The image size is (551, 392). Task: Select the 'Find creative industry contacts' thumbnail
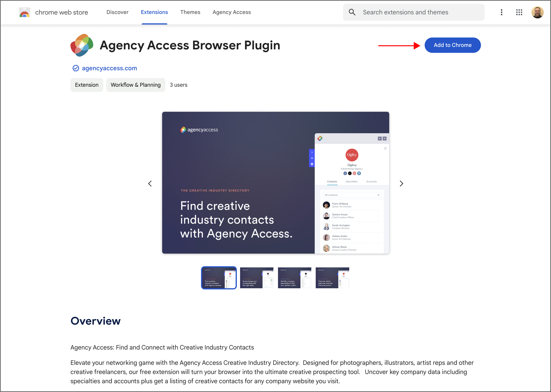pyautogui.click(x=219, y=278)
